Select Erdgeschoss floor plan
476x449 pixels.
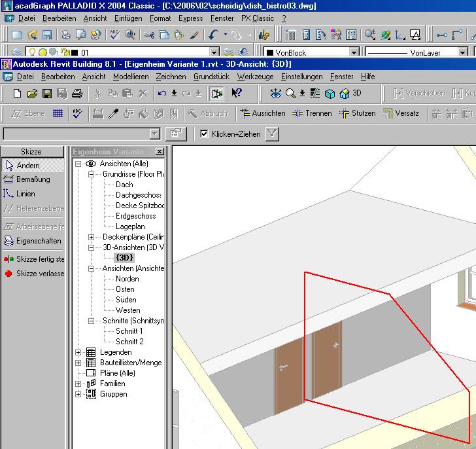[x=136, y=216]
